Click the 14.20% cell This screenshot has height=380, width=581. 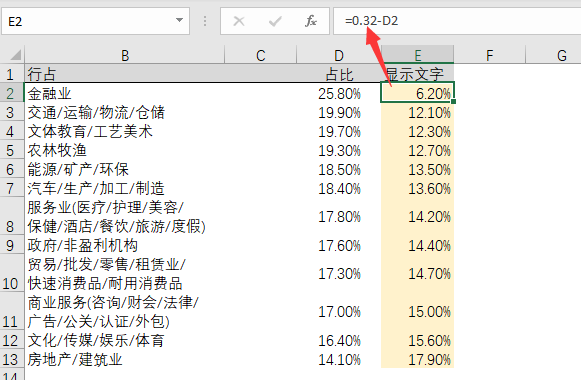pyautogui.click(x=418, y=217)
